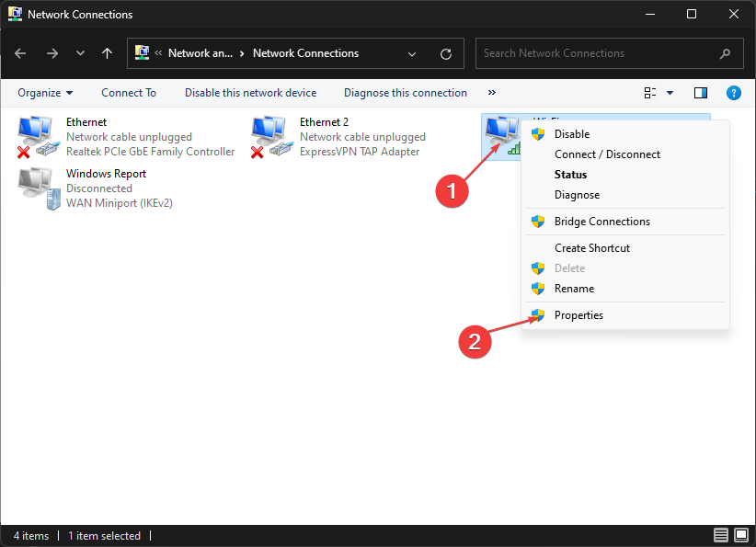Choose Properties from the context menu
The height and width of the screenshot is (547, 756).
[x=578, y=315]
